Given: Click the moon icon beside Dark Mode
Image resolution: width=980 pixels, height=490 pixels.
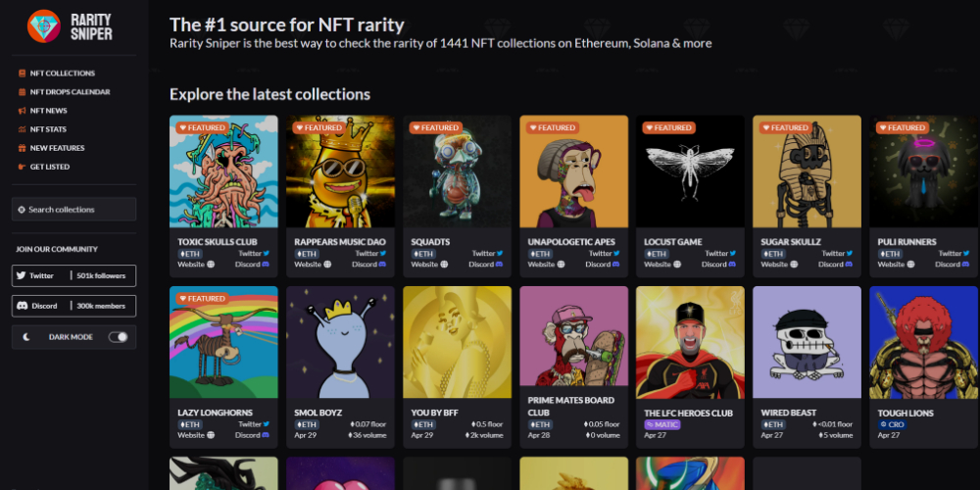Looking at the screenshot, I should (26, 337).
